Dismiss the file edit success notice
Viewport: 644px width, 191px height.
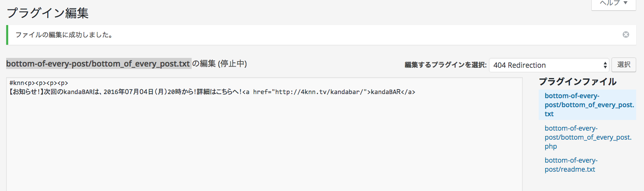(626, 35)
